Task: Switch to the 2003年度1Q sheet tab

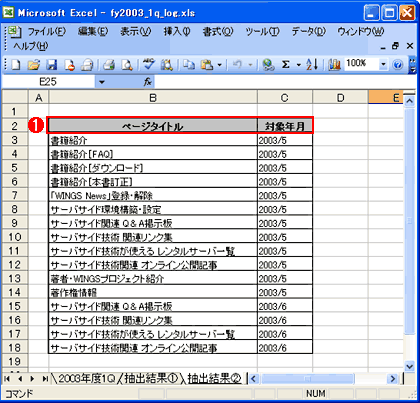Action: click(87, 379)
